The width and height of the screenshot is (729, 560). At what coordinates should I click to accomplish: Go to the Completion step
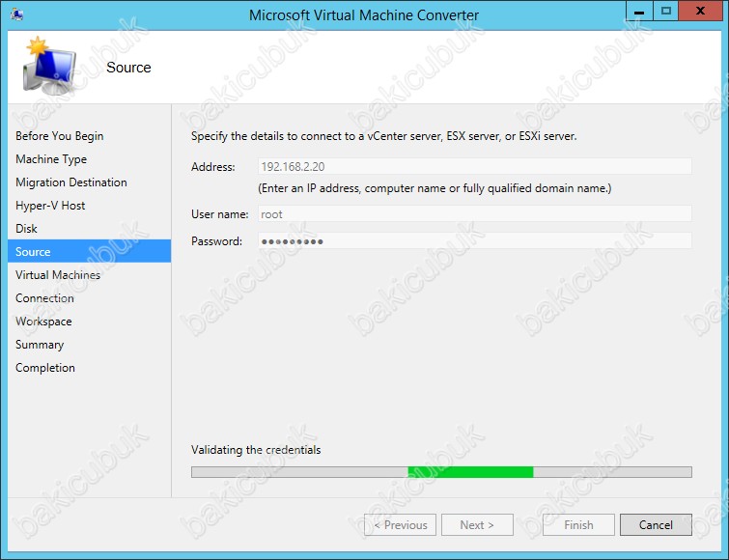[45, 368]
